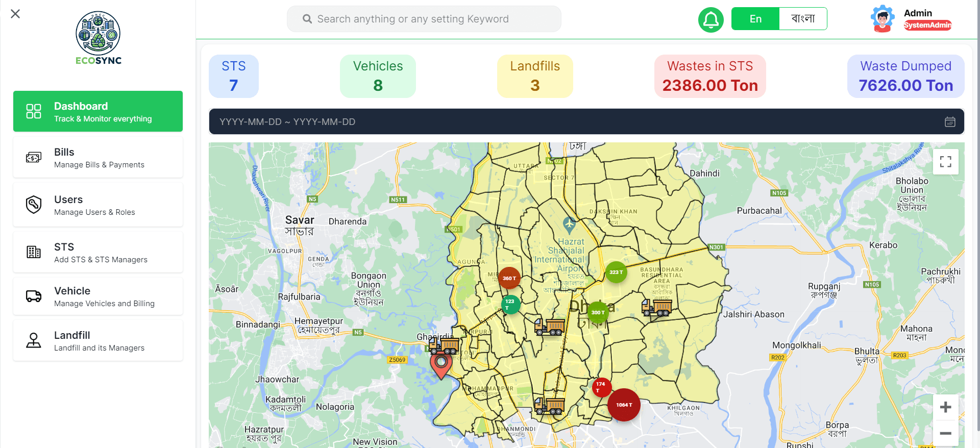Click the 300 T green map marker

(598, 312)
